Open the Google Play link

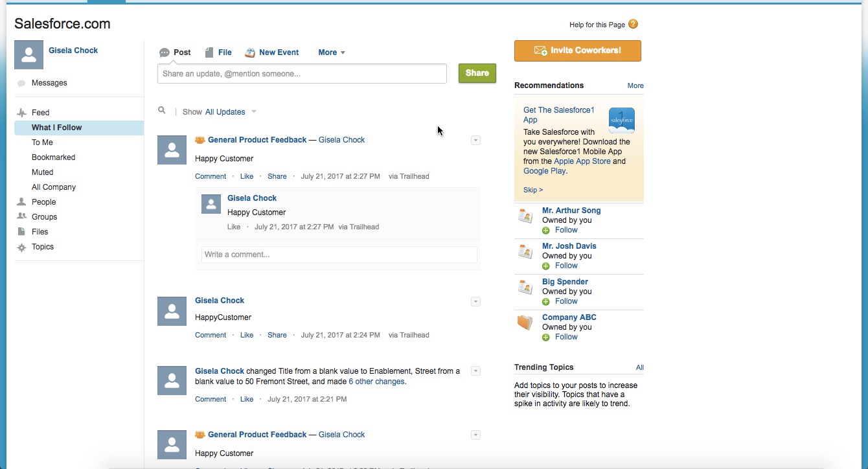coord(545,171)
